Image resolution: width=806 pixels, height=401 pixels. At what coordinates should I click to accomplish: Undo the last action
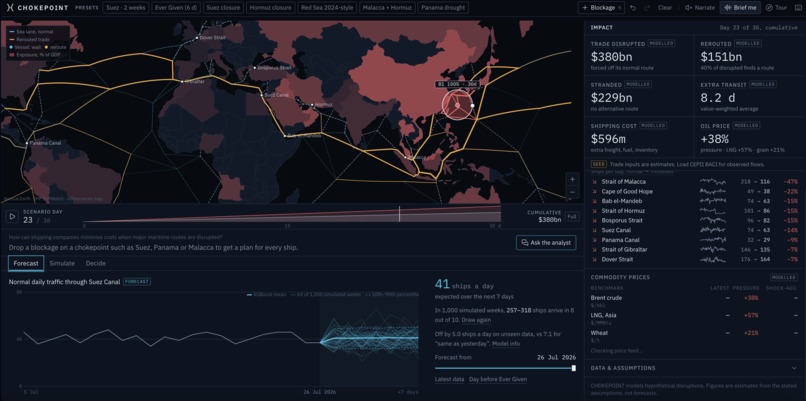(633, 8)
